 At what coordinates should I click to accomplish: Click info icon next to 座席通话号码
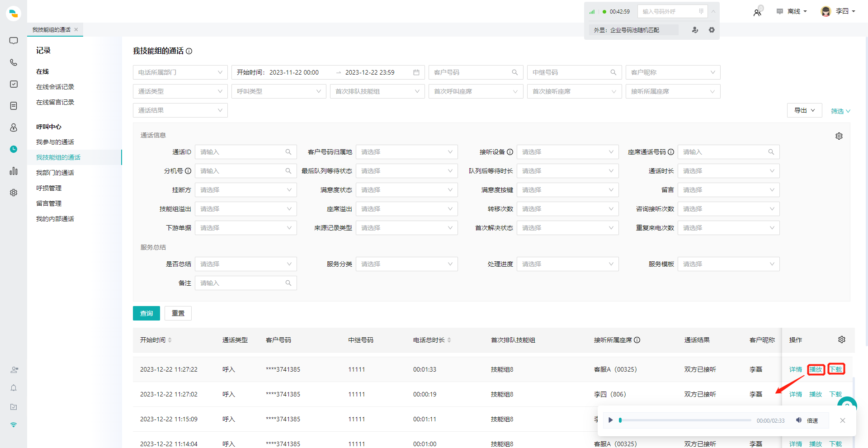coord(671,152)
